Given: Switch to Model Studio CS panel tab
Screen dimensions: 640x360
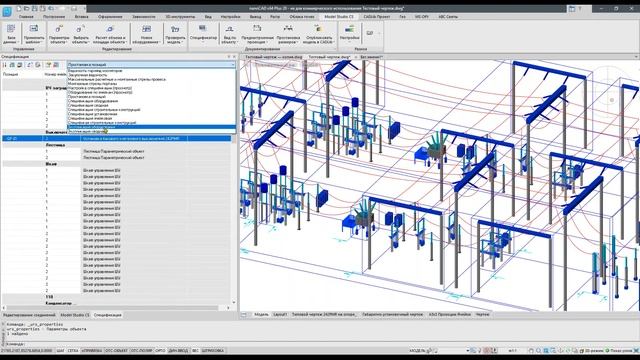Looking at the screenshot, I should click(75, 315).
